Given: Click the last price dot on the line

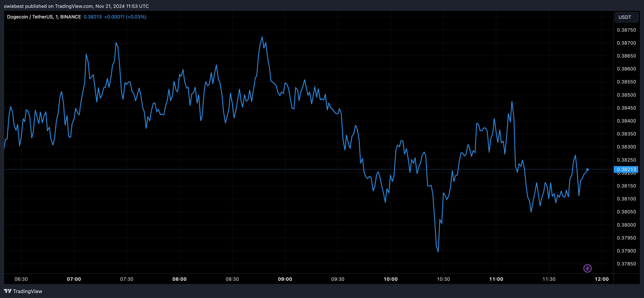Looking at the screenshot, I should tap(588, 170).
